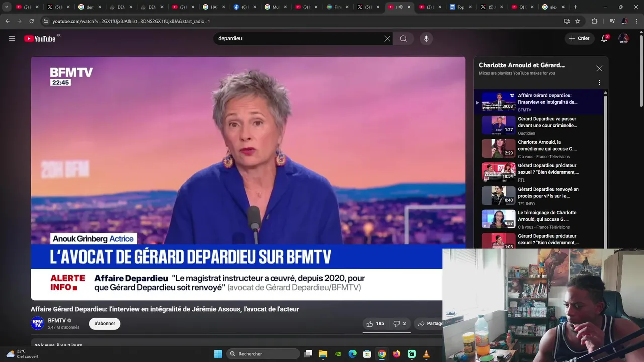This screenshot has width=644, height=362.
Task: Open the RTL 10:54 'prédateur sexuel' video
Action: 539,172
